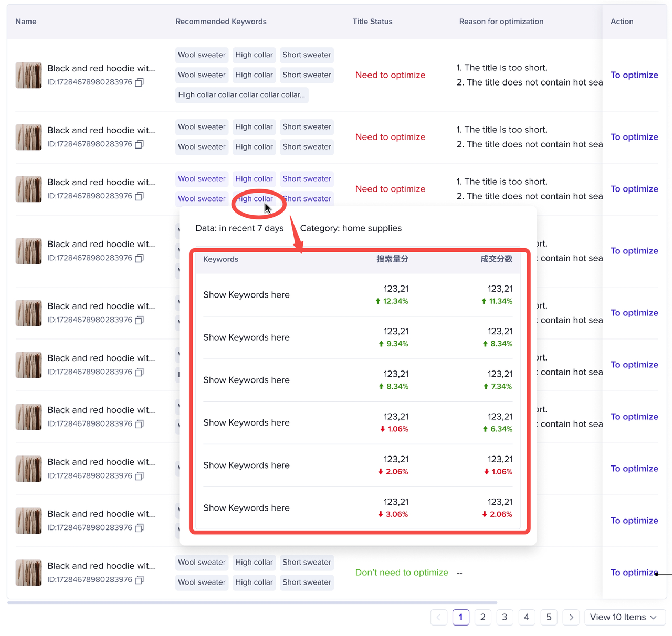
Task: Select page 2 in pagination
Action: point(482,617)
